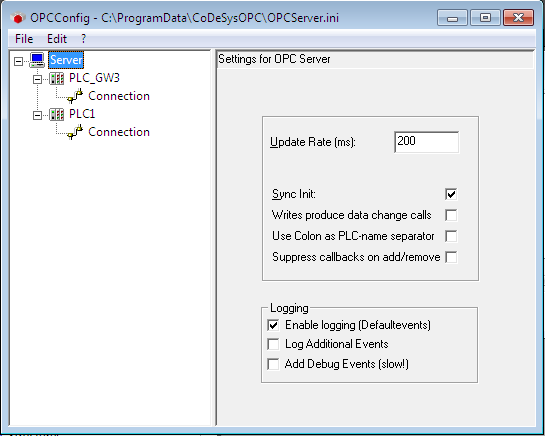This screenshot has width=545, height=436.
Task: Click the red OPCConfig title bar icon
Action: [x=18, y=18]
